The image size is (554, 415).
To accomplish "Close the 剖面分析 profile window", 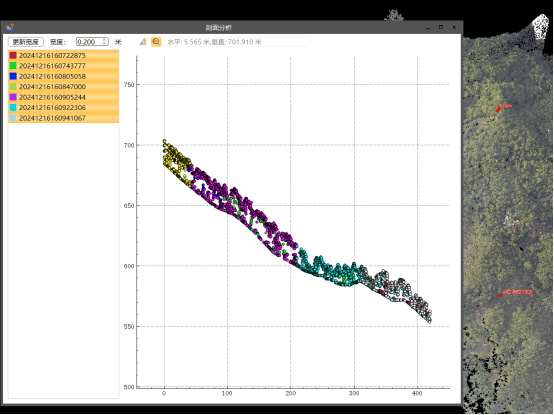I will tap(454, 27).
